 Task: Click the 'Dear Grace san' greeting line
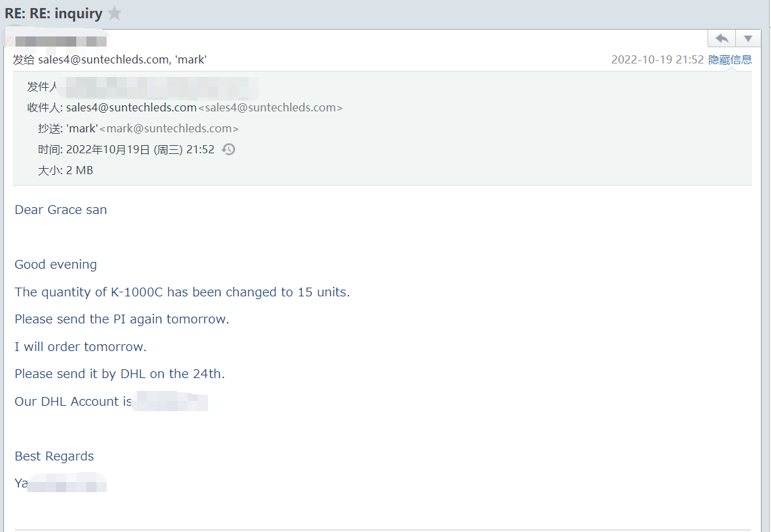[61, 209]
